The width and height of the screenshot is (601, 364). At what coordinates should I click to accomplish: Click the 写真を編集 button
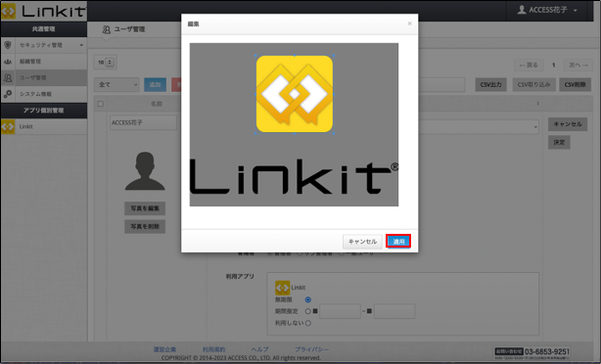145,208
